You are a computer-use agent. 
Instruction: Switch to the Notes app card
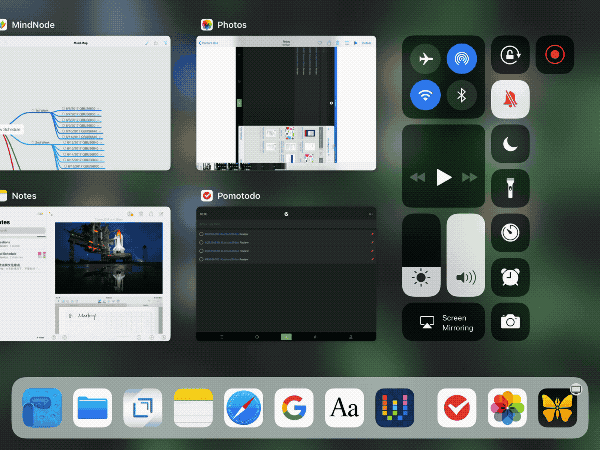(84, 273)
